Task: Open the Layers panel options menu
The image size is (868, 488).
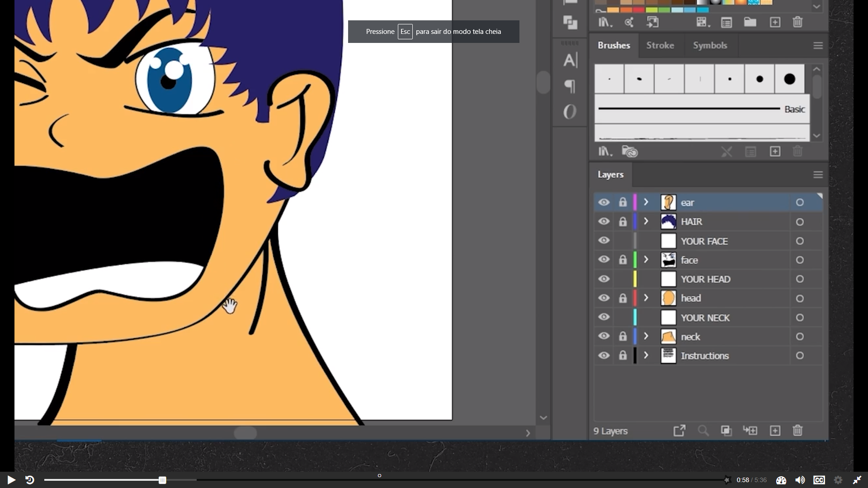Action: point(817,175)
